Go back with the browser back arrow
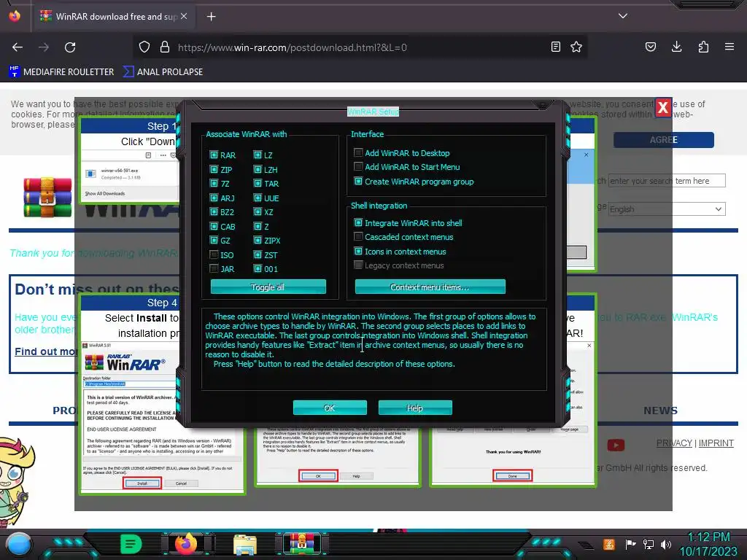747x560 pixels. [18, 47]
